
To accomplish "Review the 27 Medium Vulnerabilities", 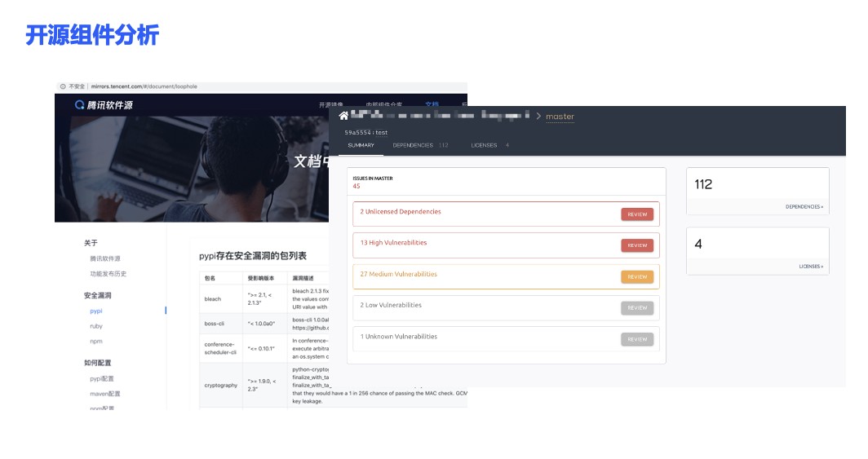I will [637, 277].
